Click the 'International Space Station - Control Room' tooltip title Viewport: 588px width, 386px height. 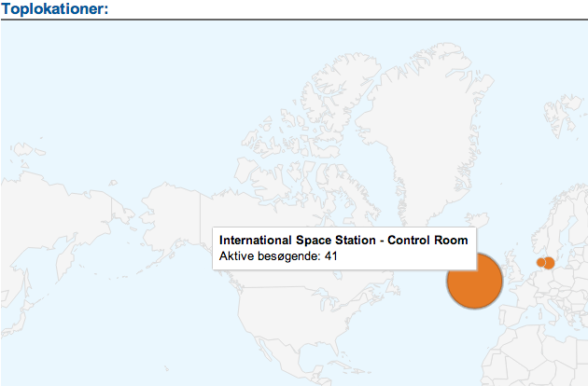point(343,241)
